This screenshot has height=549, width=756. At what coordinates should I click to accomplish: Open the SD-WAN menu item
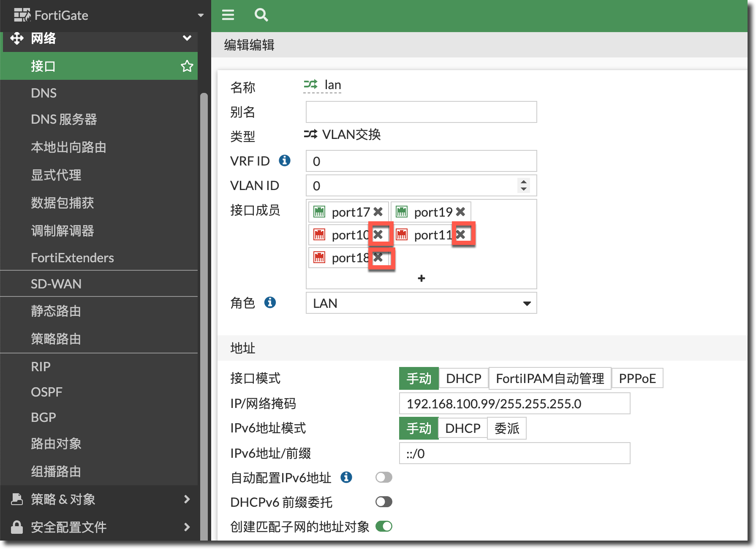(56, 284)
